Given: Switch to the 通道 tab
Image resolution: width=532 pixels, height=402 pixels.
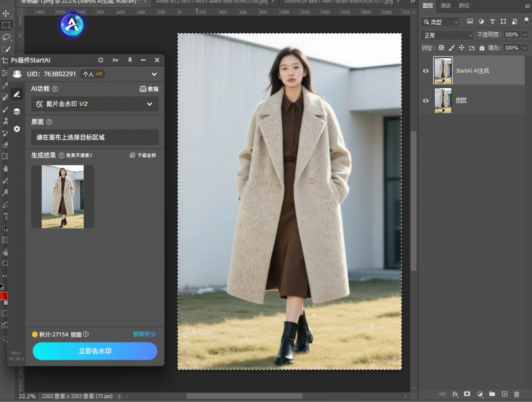Looking at the screenshot, I should [446, 6].
